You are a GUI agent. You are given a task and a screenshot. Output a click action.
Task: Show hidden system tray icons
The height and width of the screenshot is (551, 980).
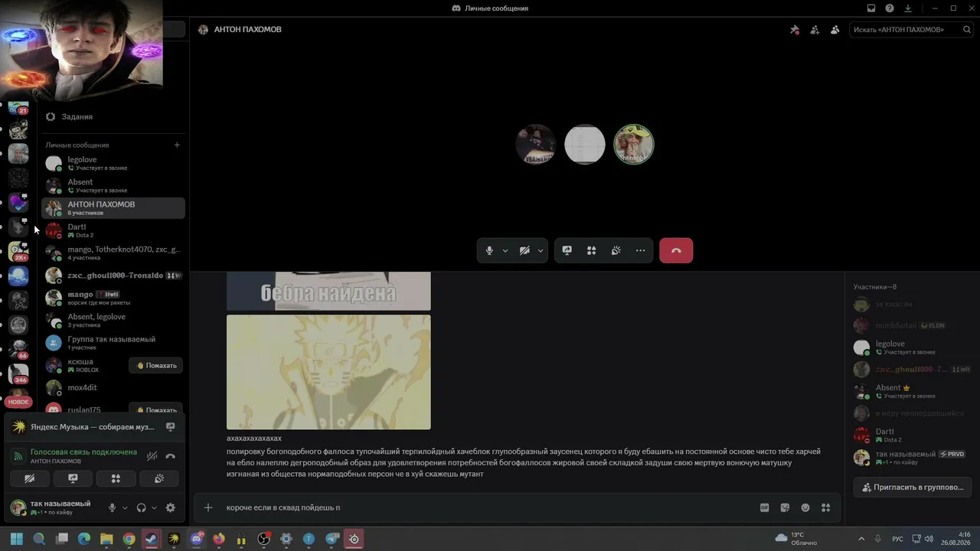[861, 539]
